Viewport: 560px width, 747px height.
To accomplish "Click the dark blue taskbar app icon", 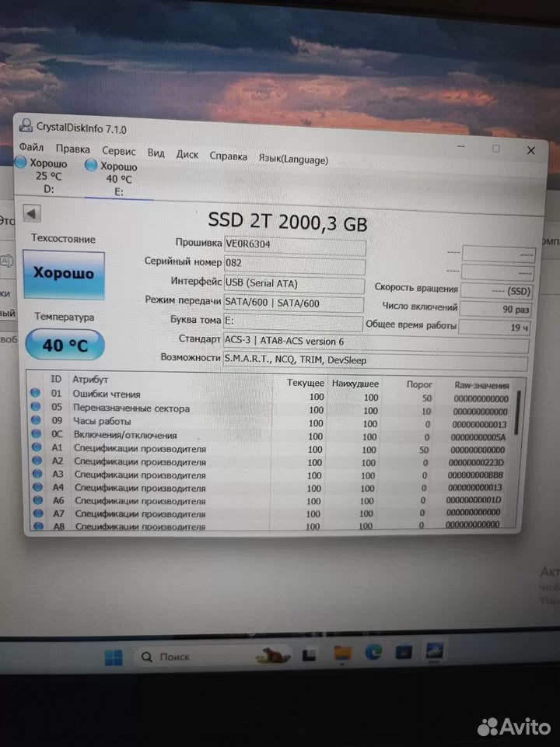I will pos(404,652).
